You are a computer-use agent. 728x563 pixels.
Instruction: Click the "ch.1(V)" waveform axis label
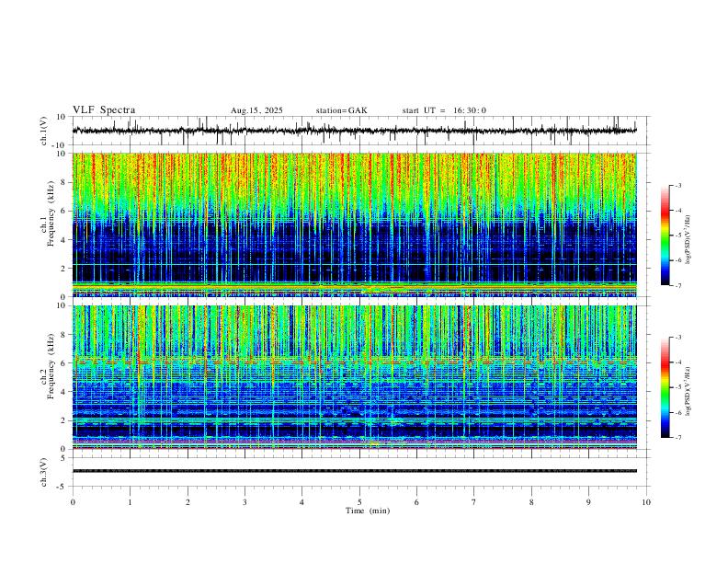click(44, 131)
